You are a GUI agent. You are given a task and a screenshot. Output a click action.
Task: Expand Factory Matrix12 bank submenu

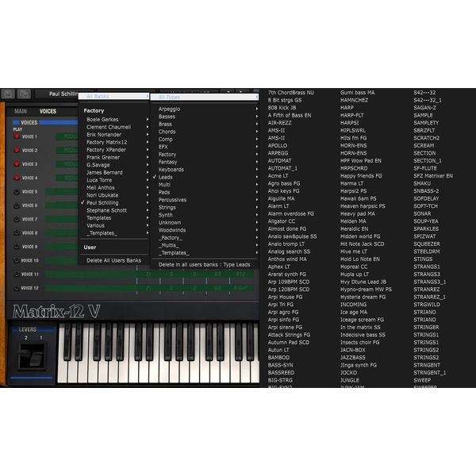[x=113, y=142]
